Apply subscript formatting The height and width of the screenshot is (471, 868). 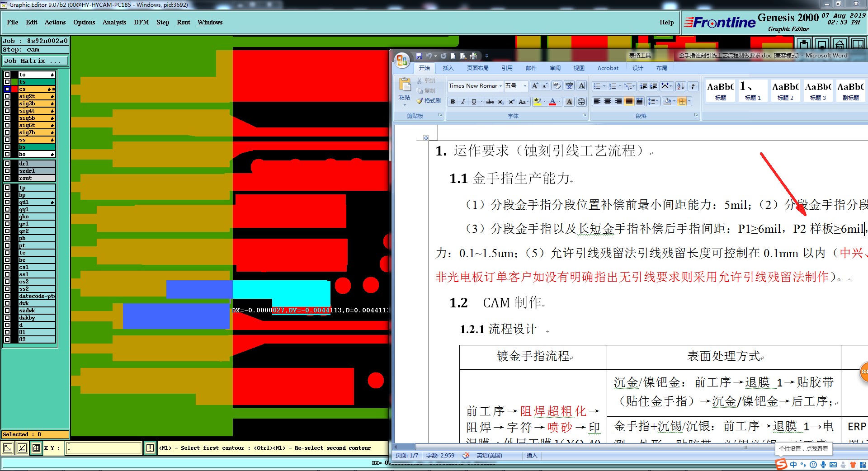[x=501, y=102]
